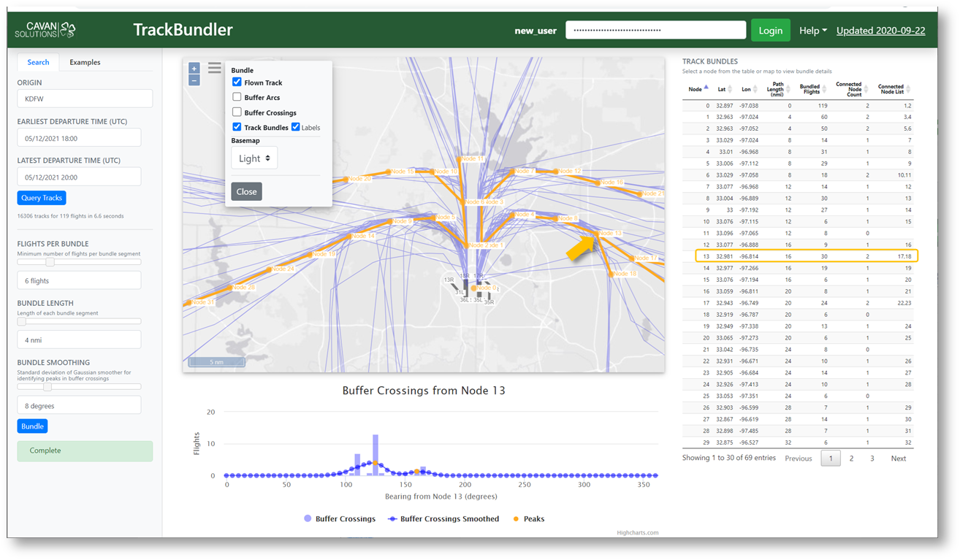Adjust the Flights Per Bundle slider
The image size is (960, 560).
point(50,262)
